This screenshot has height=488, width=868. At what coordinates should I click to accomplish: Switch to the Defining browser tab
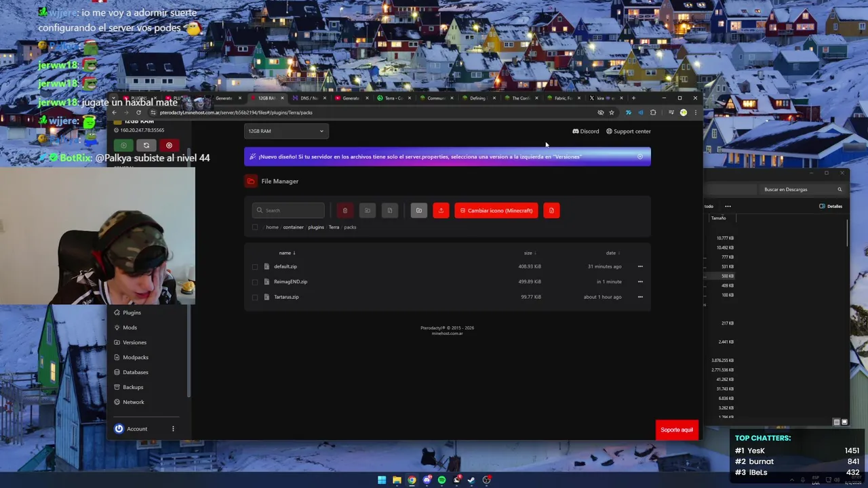pyautogui.click(x=478, y=98)
